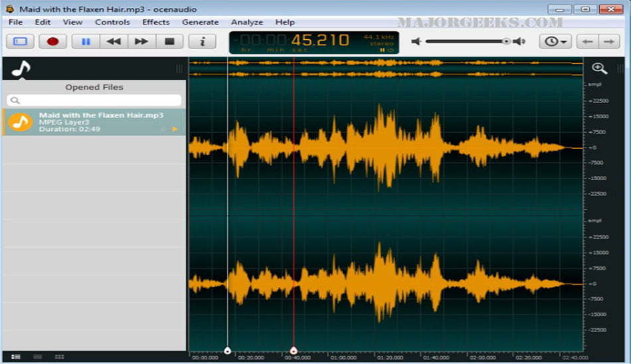Click the sidebar panel grip handle
Image resolution: width=631 pixels, height=364 pixels.
pyautogui.click(x=179, y=69)
